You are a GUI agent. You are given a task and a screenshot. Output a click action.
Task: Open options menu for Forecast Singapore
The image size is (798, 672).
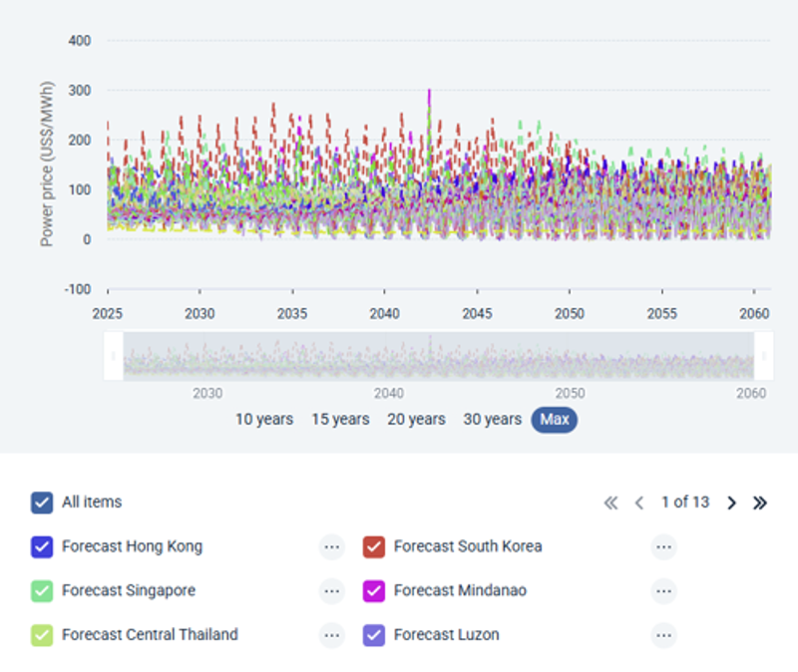331,590
